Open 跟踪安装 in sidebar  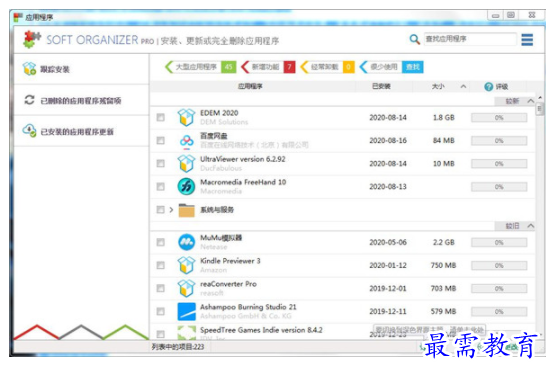tap(81, 69)
